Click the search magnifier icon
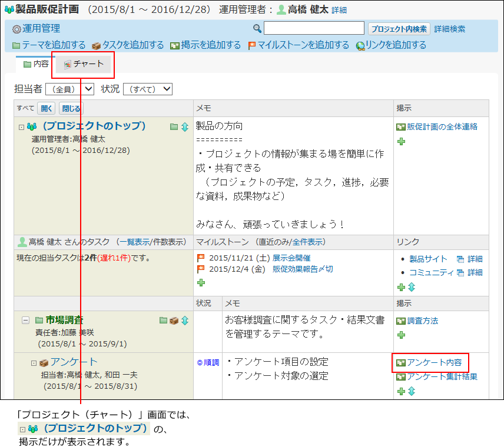Image resolution: width=504 pixels, height=447 pixels. click(x=257, y=29)
